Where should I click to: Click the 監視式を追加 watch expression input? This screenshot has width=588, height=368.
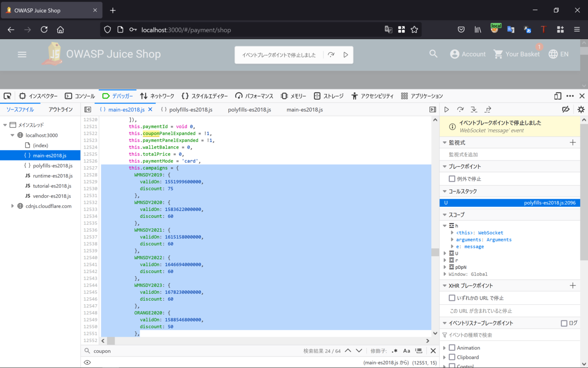[x=510, y=154]
